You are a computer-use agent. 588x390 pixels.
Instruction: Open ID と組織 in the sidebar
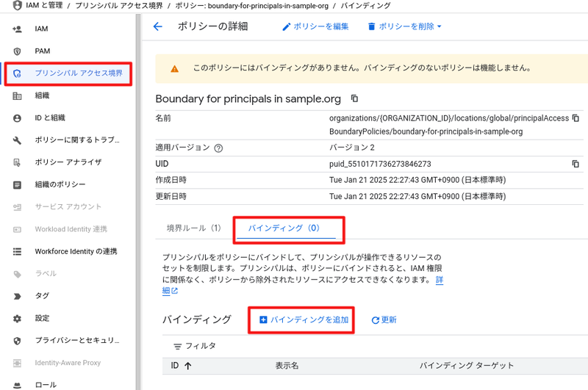coord(50,118)
